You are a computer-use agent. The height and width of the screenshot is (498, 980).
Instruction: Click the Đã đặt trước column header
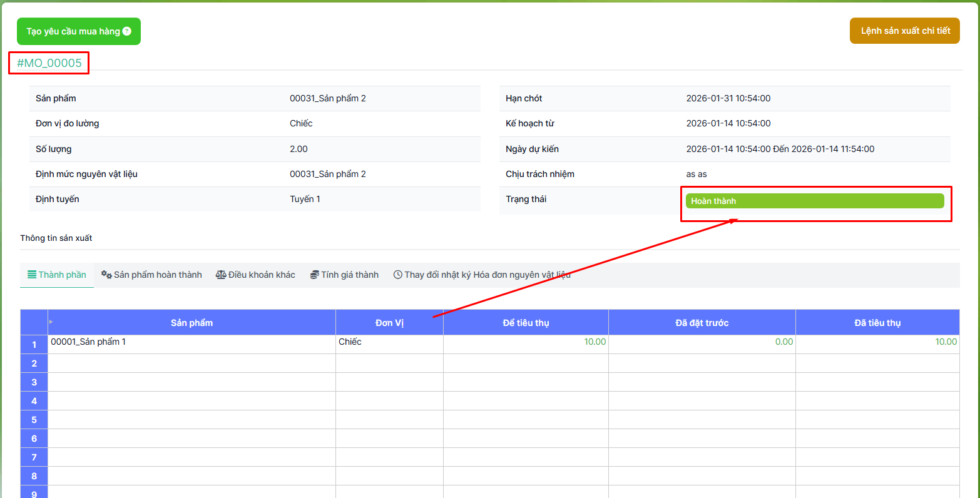702,323
